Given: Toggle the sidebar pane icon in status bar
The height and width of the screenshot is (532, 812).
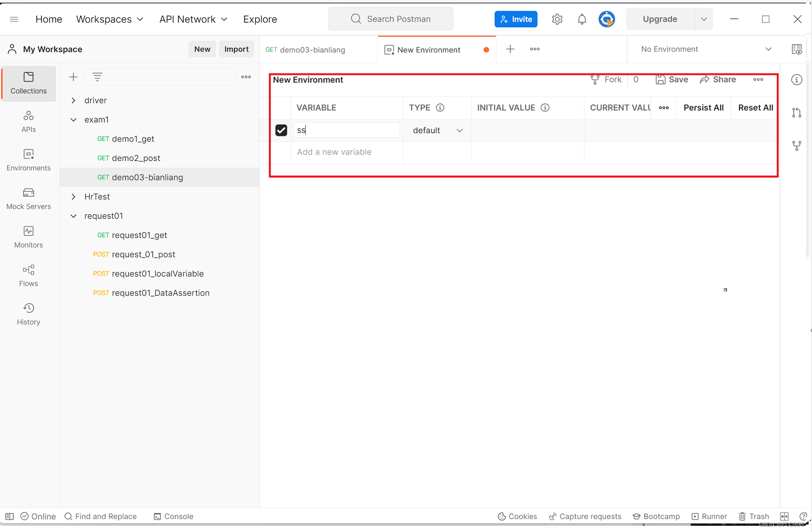Looking at the screenshot, I should point(9,516).
